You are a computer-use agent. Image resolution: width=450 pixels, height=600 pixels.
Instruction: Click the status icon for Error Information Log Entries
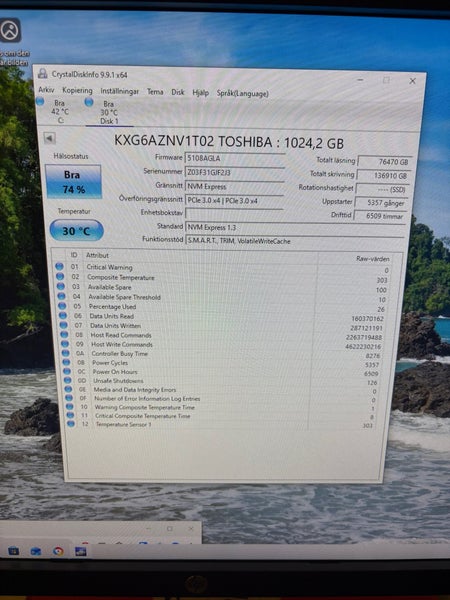tap(69, 398)
